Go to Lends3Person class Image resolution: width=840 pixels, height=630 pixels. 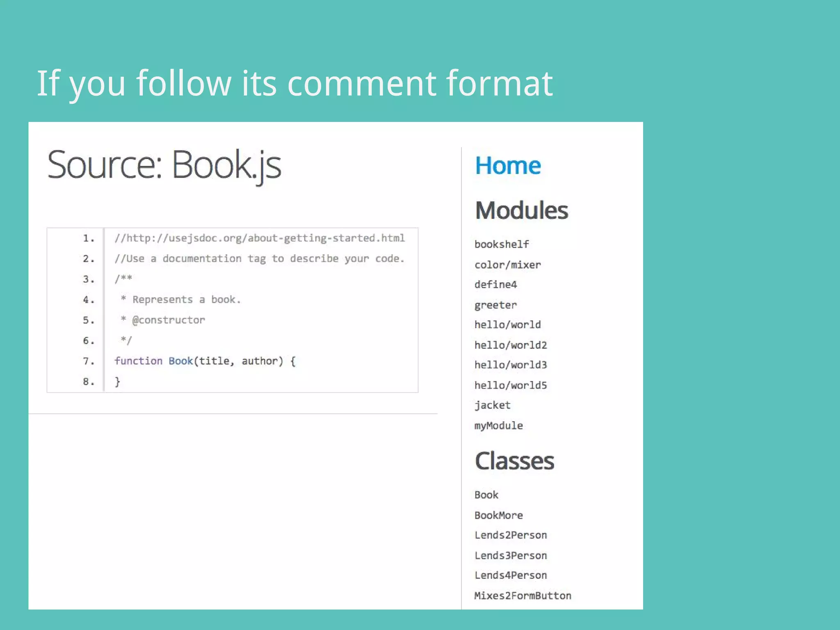(511, 556)
